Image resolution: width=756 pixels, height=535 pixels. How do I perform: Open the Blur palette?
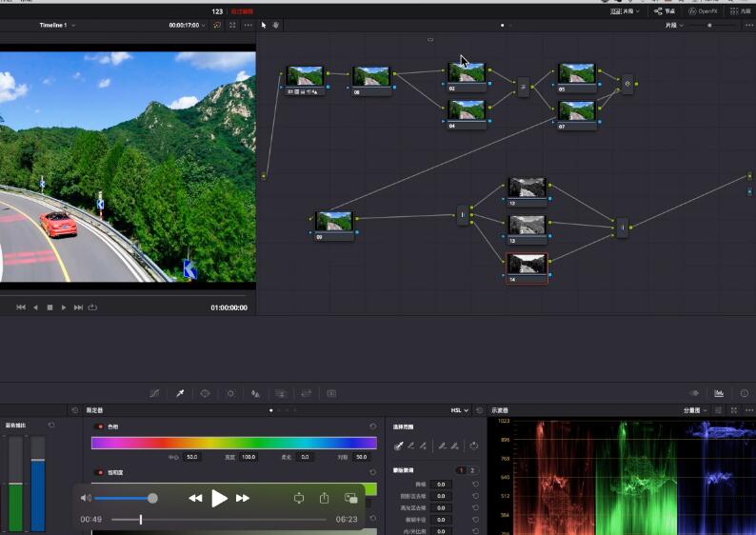click(x=255, y=393)
